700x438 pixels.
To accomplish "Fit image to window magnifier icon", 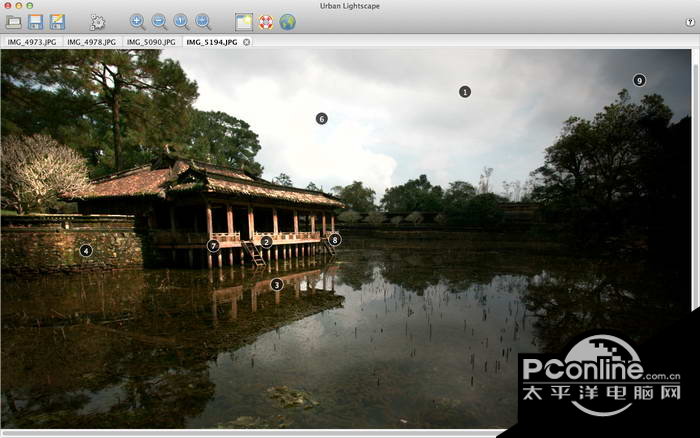I will [203, 21].
